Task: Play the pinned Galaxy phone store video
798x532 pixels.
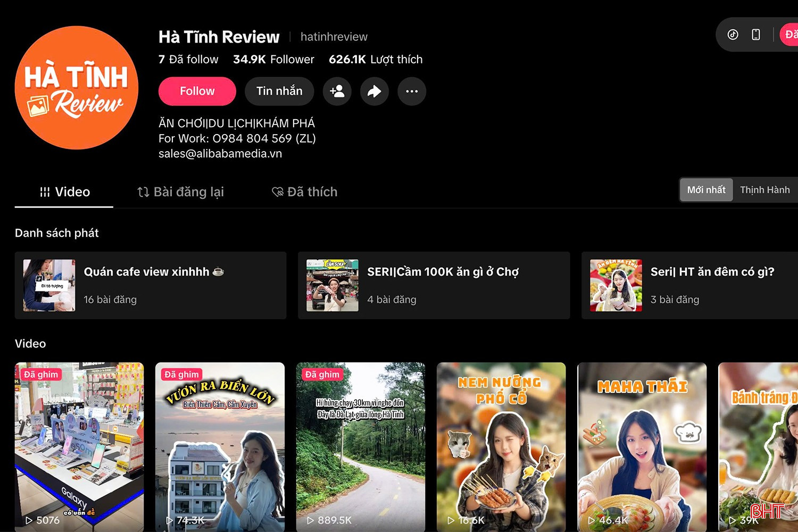Action: (79, 447)
